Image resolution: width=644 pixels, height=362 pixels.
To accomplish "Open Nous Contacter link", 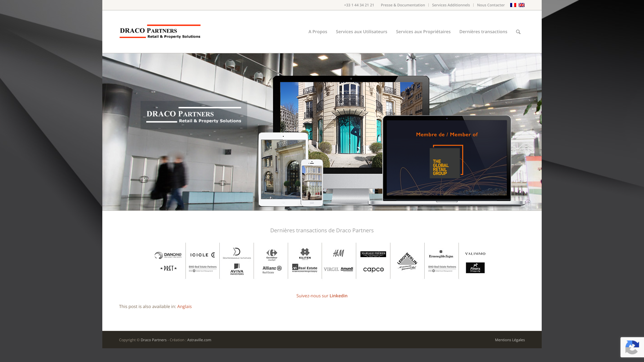I will tap(491, 5).
